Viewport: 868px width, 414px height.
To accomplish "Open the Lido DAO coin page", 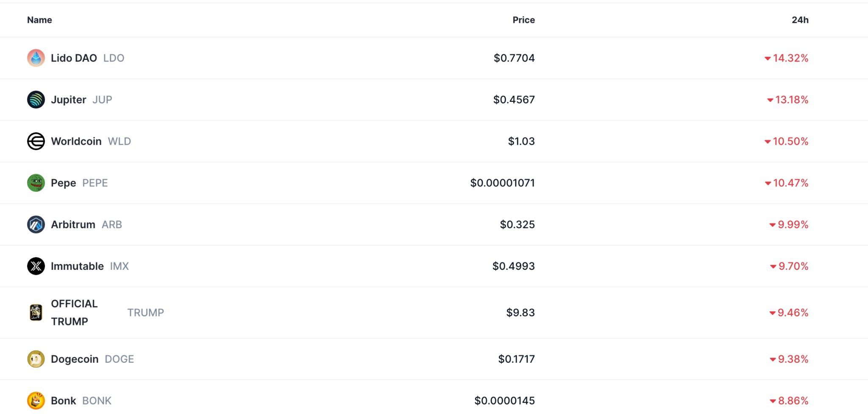I will tap(74, 58).
